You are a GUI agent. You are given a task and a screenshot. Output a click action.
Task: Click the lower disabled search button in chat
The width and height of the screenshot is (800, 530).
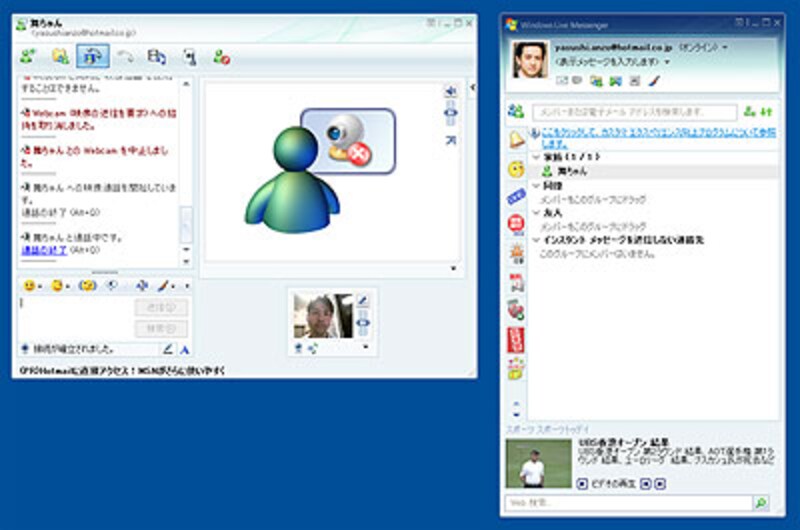[161, 329]
